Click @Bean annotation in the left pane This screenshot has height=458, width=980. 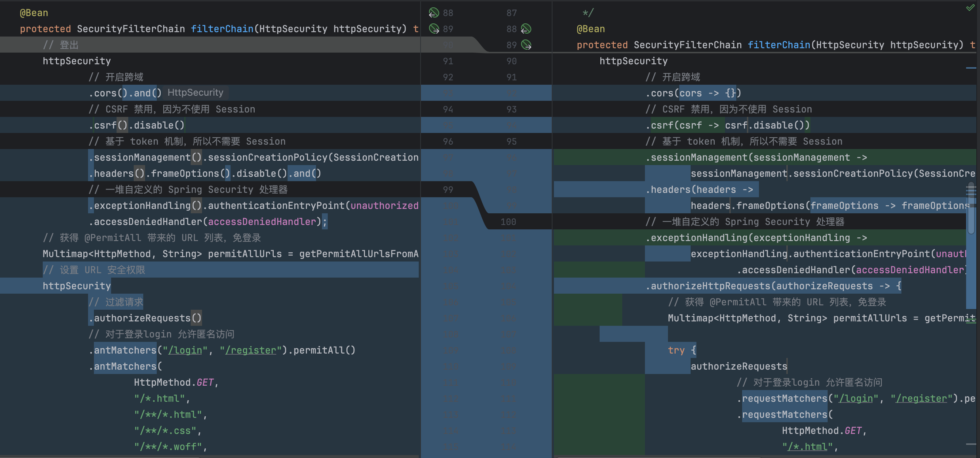(x=34, y=13)
